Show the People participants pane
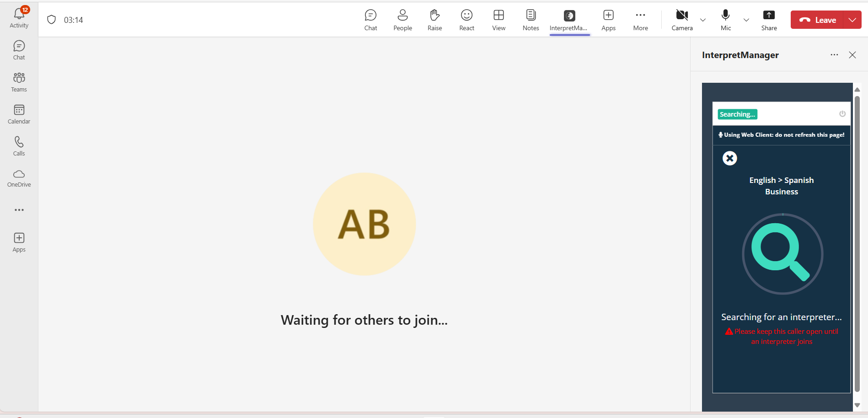Screen dimensions: 868x418 coord(402,20)
